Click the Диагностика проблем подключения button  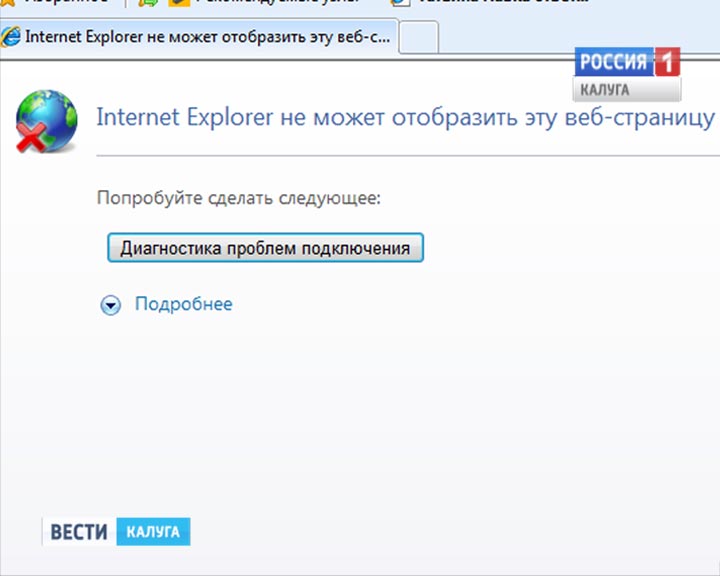click(x=265, y=248)
